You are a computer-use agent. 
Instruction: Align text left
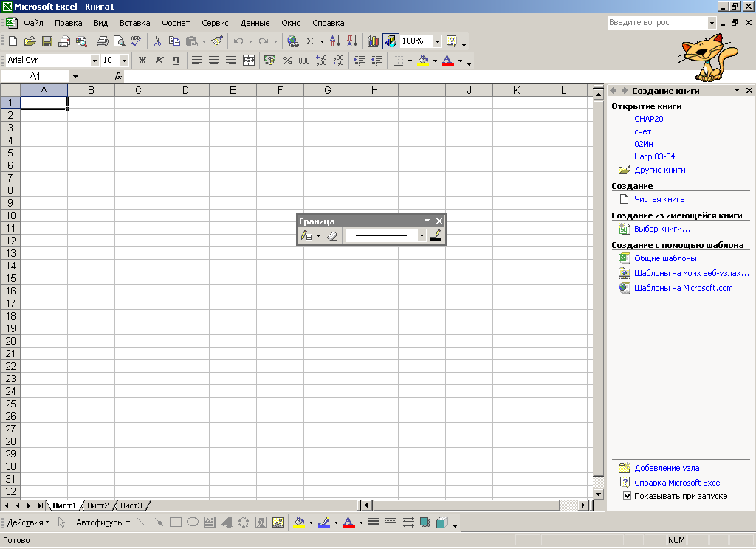196,61
